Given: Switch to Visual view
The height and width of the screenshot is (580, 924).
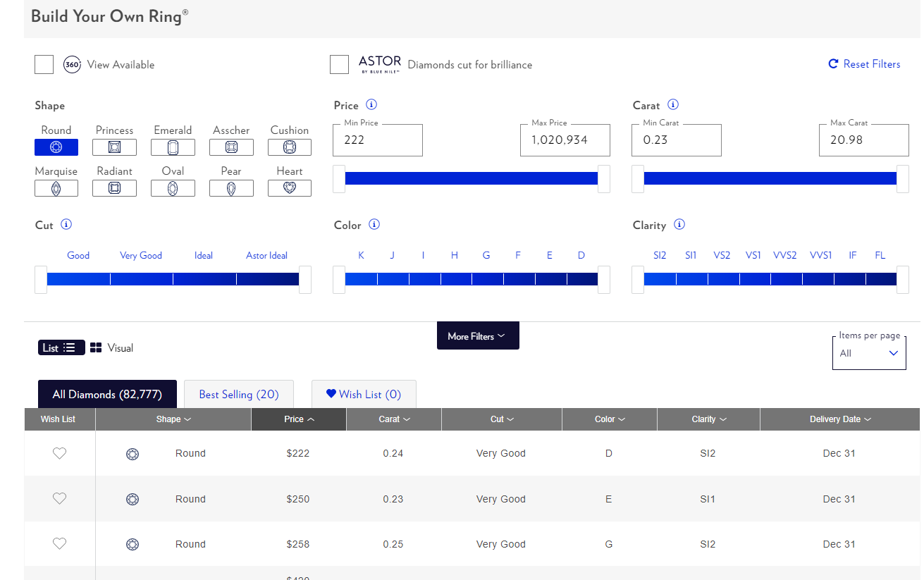Looking at the screenshot, I should pyautogui.click(x=111, y=347).
